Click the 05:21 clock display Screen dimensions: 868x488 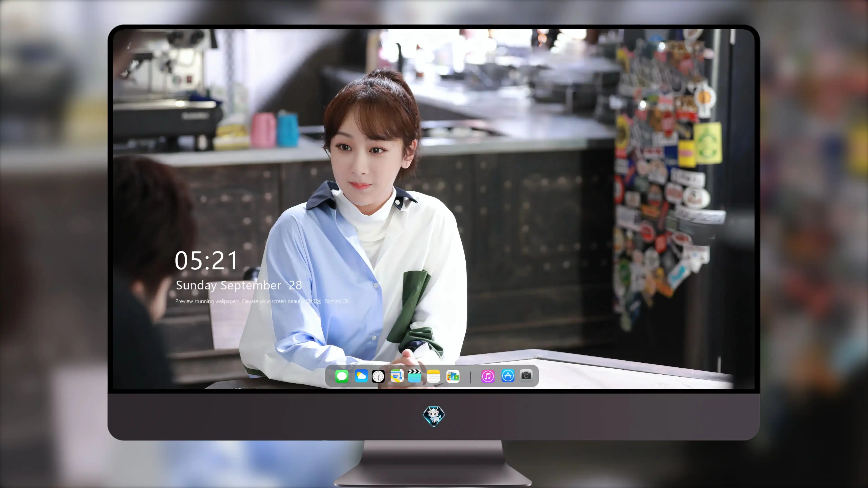tap(206, 261)
